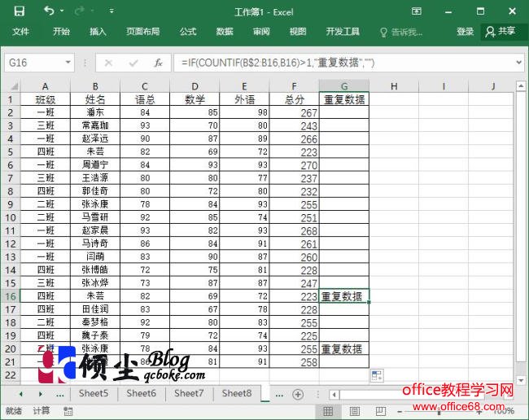Click the 登录 sign-in button

click(466, 32)
